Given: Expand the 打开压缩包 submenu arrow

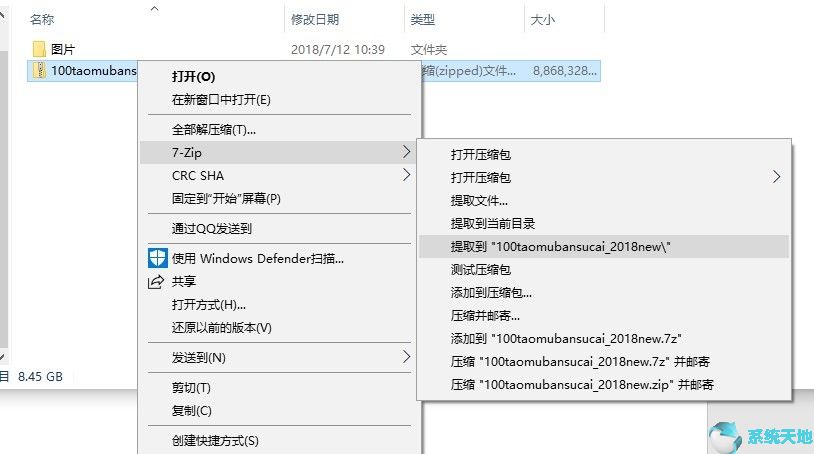Looking at the screenshot, I should click(777, 177).
